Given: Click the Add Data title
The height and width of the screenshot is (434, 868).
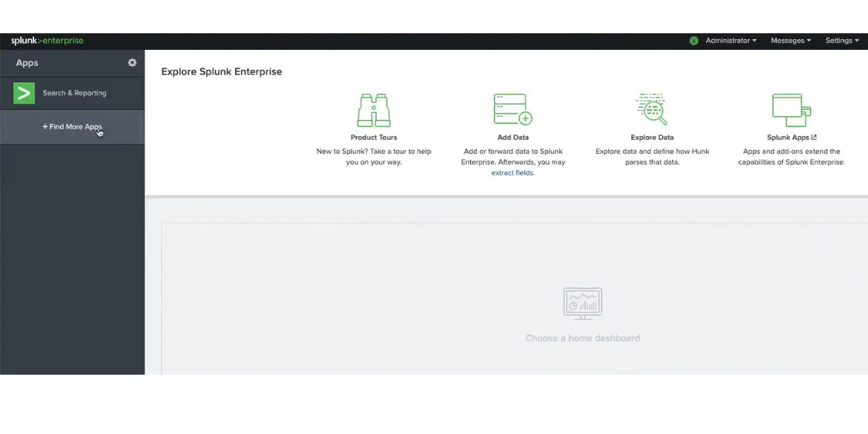Looking at the screenshot, I should pos(513,137).
